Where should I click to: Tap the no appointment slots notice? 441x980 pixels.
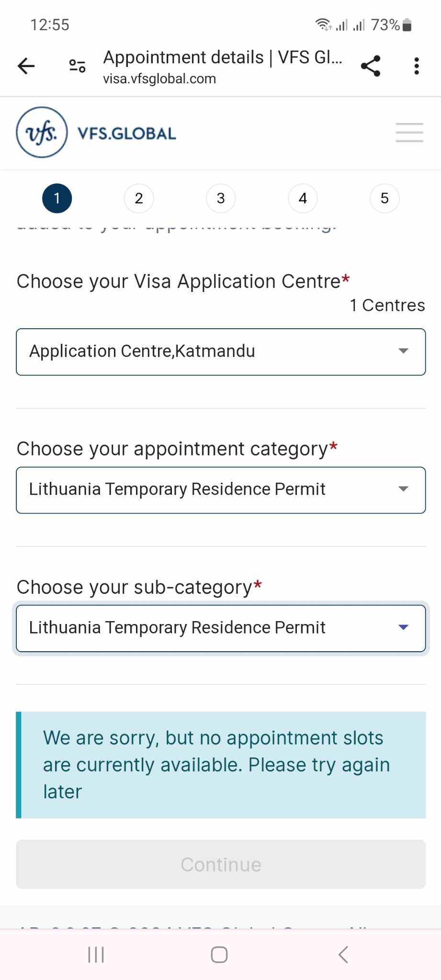[x=221, y=765]
